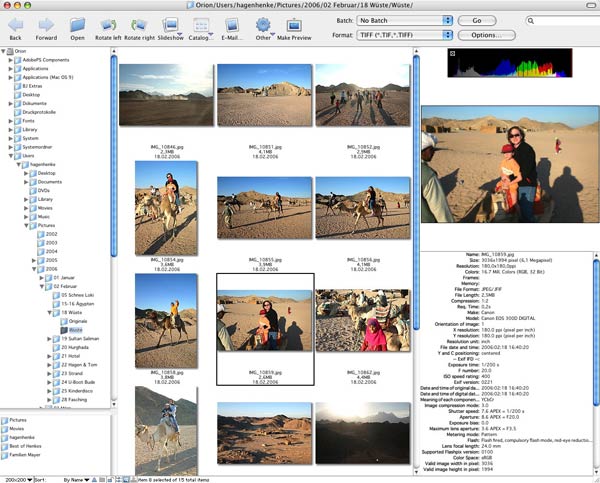
Task: Select the Druckprotokolle folder
Action: click(35, 112)
